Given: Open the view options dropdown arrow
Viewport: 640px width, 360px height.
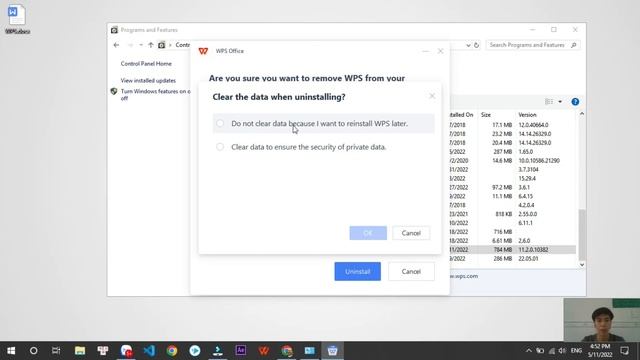Looking at the screenshot, I should coord(560,102).
